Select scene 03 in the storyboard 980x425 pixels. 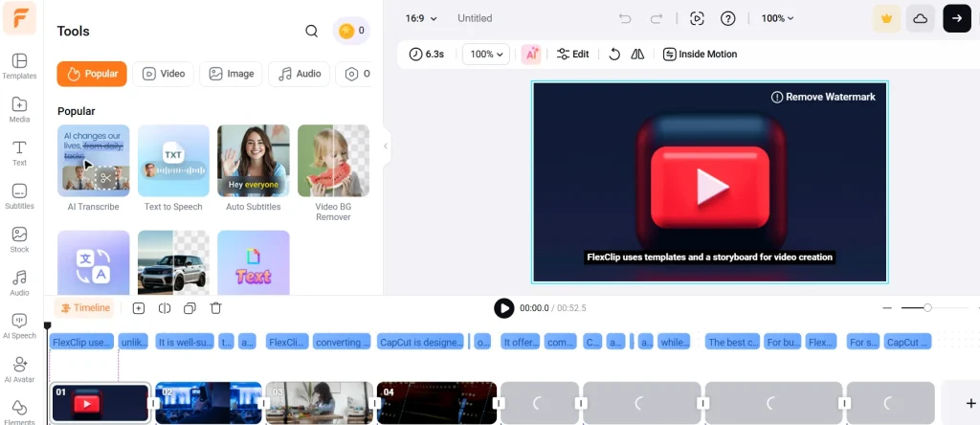point(320,403)
